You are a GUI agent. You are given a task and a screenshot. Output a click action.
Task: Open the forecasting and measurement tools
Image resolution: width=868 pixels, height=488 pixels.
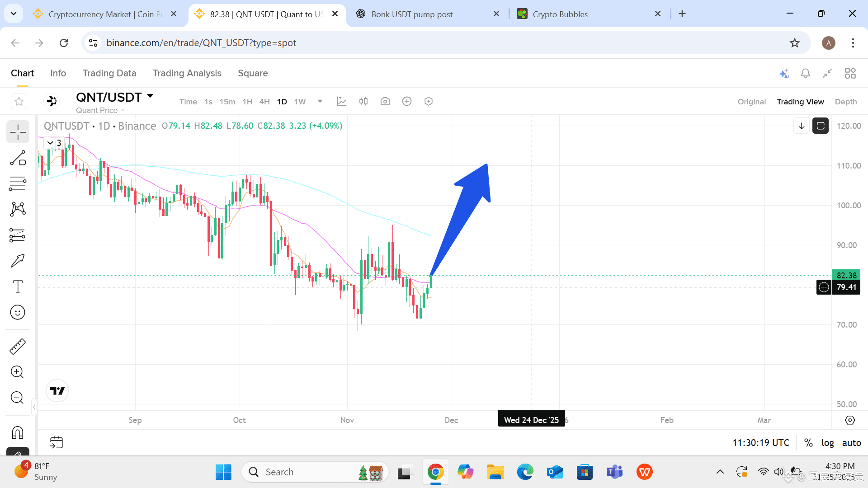point(18,235)
